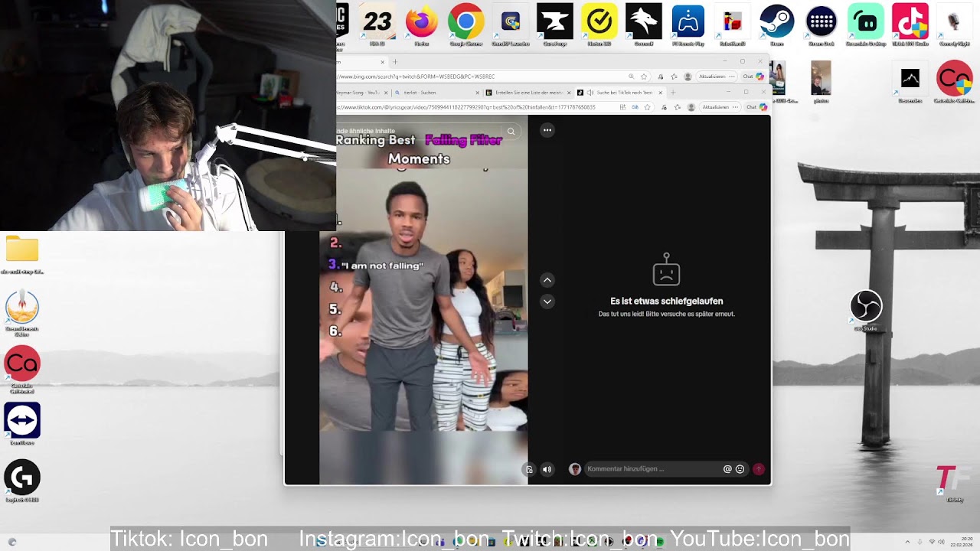Viewport: 980px width, 551px height.
Task: Launch Google Chrome from the desktop
Action: coord(465,23)
